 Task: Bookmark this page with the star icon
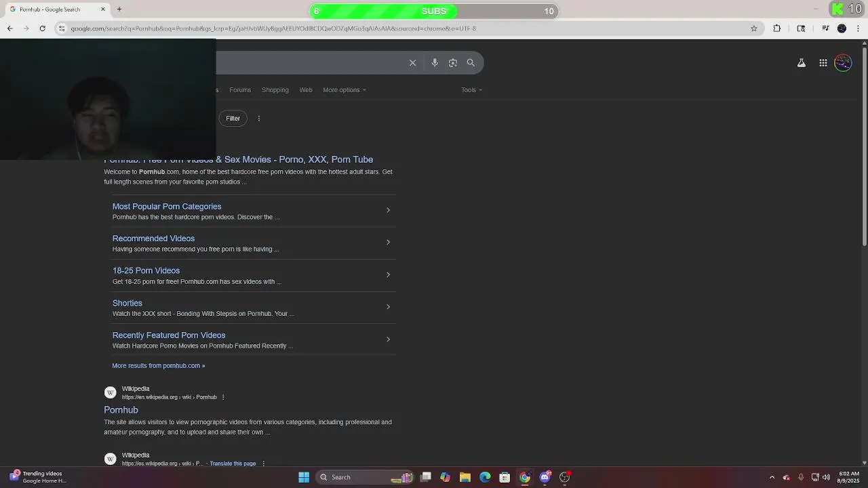coord(753,28)
